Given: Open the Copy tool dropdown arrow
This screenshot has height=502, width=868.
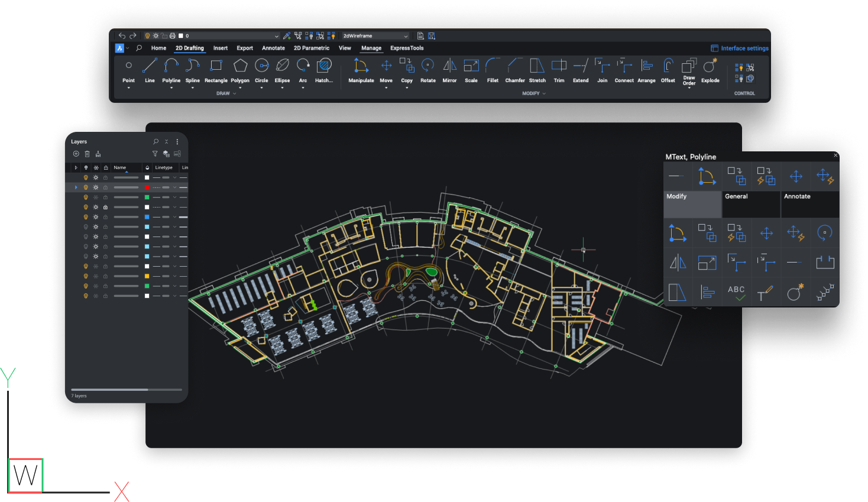Looking at the screenshot, I should click(x=407, y=86).
